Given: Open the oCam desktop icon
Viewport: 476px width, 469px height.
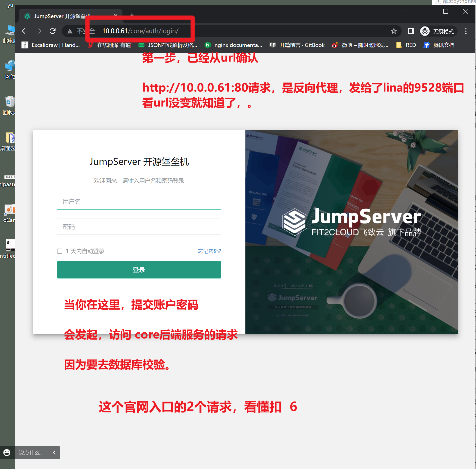Looking at the screenshot, I should click(9, 213).
